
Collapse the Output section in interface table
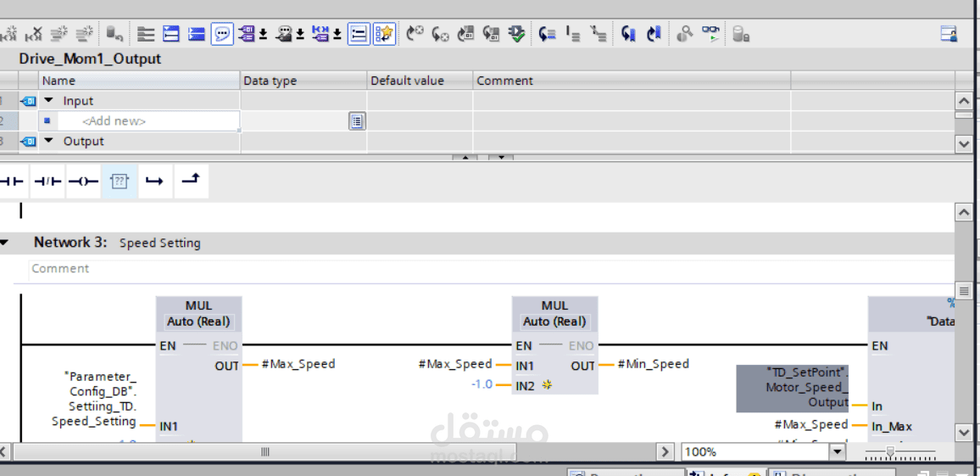pyautogui.click(x=49, y=142)
